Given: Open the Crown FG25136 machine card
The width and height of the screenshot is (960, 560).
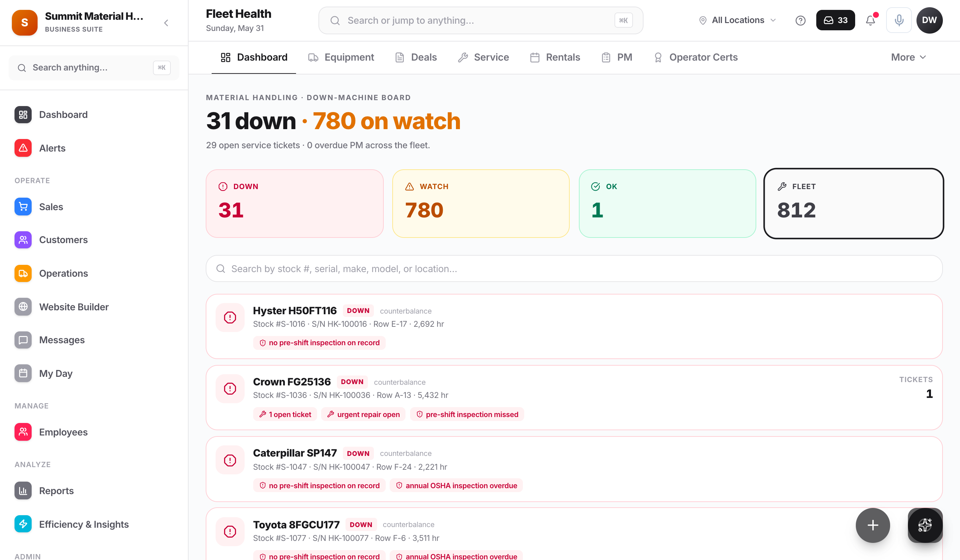Looking at the screenshot, I should point(574,398).
